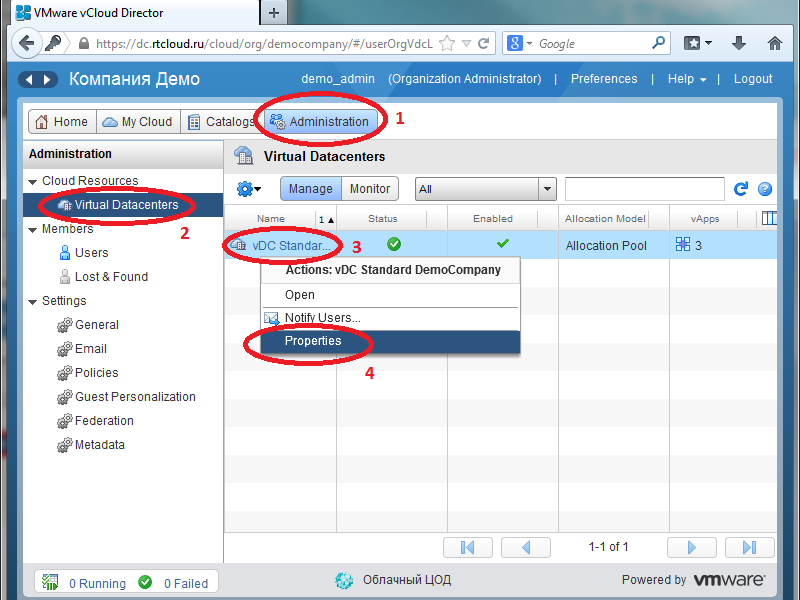
Task: Open the Administration tab
Action: [321, 121]
